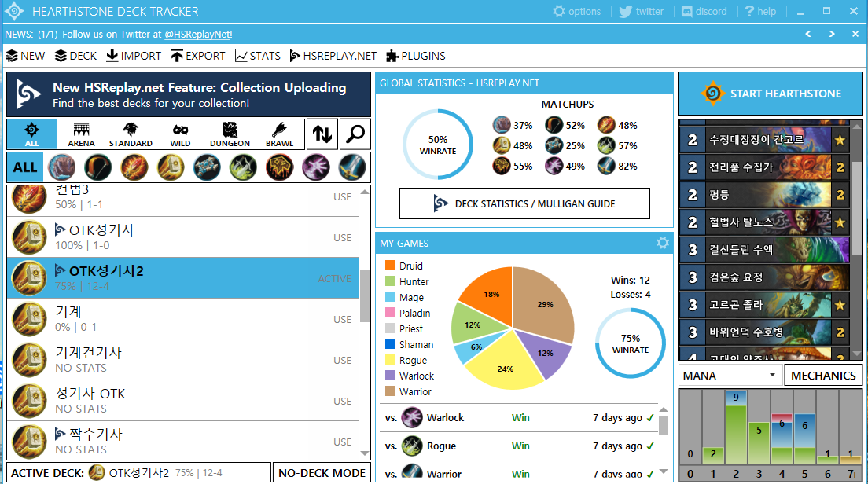Image resolution: width=868 pixels, height=484 pixels.
Task: Toggle the ALL classes filter
Action: coord(25,167)
